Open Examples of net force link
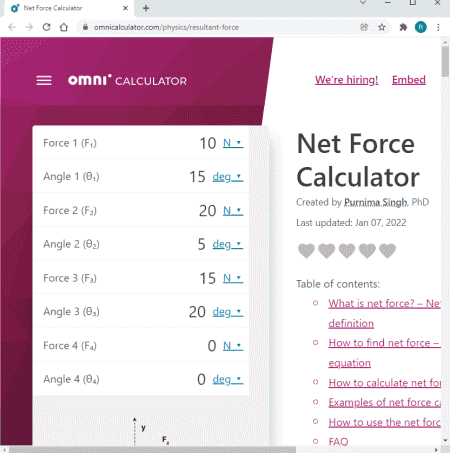 [x=385, y=402]
